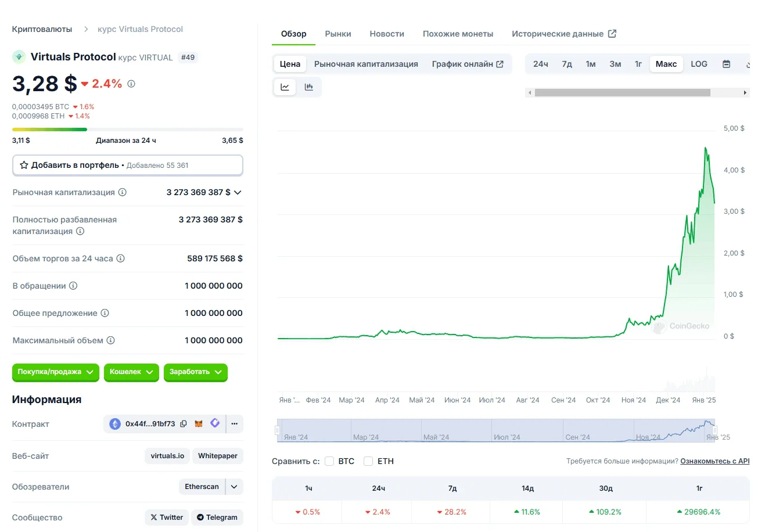Expand the Покупка/продажа dropdown
This screenshot has height=532, width=765.
tap(55, 372)
